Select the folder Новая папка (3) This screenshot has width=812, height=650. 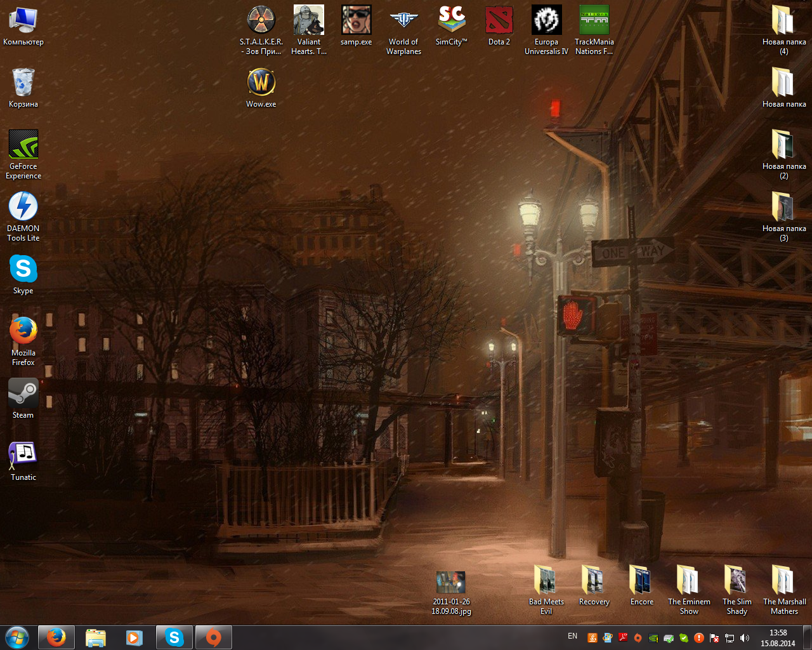[784, 217]
